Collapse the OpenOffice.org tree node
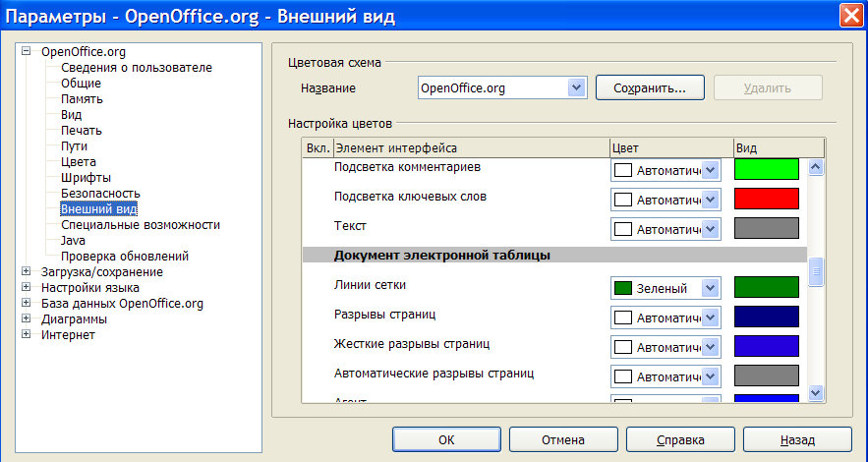The width and height of the screenshot is (868, 462). (26, 51)
